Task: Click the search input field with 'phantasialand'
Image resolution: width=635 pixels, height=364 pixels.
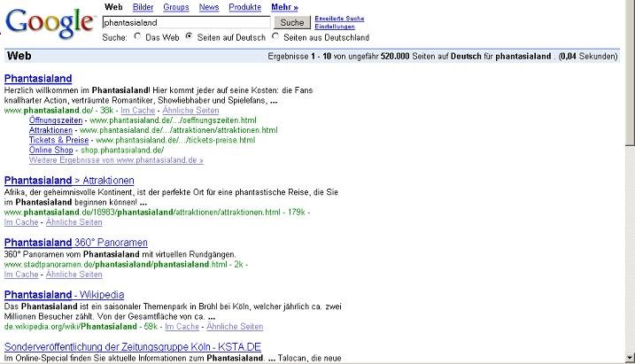Action: coord(186,23)
